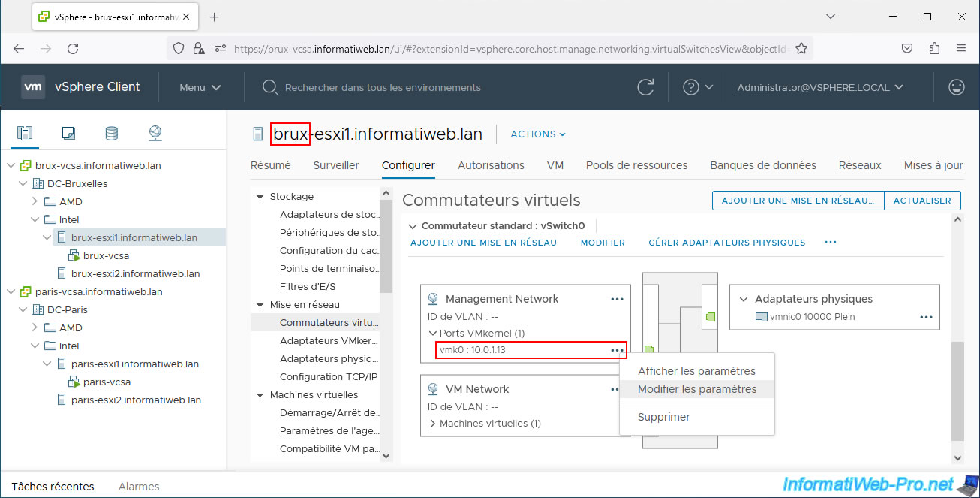Open the Firefox hamburger application menu
The image size is (980, 498).
click(961, 48)
